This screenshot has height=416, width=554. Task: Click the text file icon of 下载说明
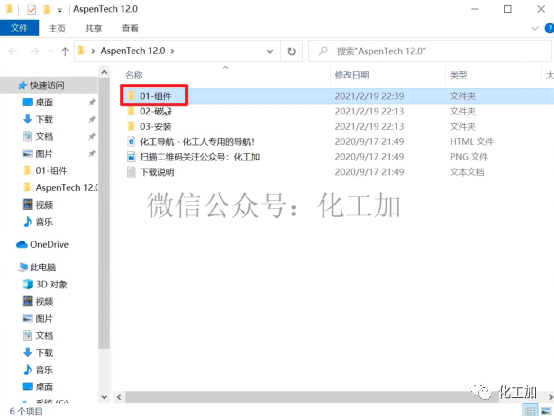pyautogui.click(x=131, y=172)
